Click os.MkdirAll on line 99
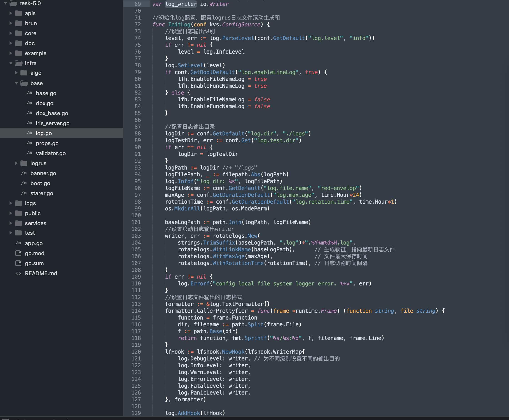 [x=183, y=208]
